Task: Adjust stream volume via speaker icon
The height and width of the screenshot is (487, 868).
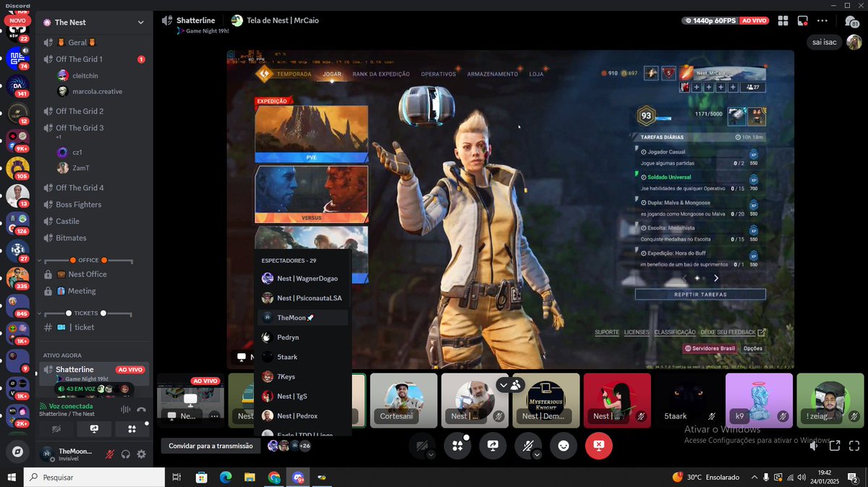Action: coord(814,446)
